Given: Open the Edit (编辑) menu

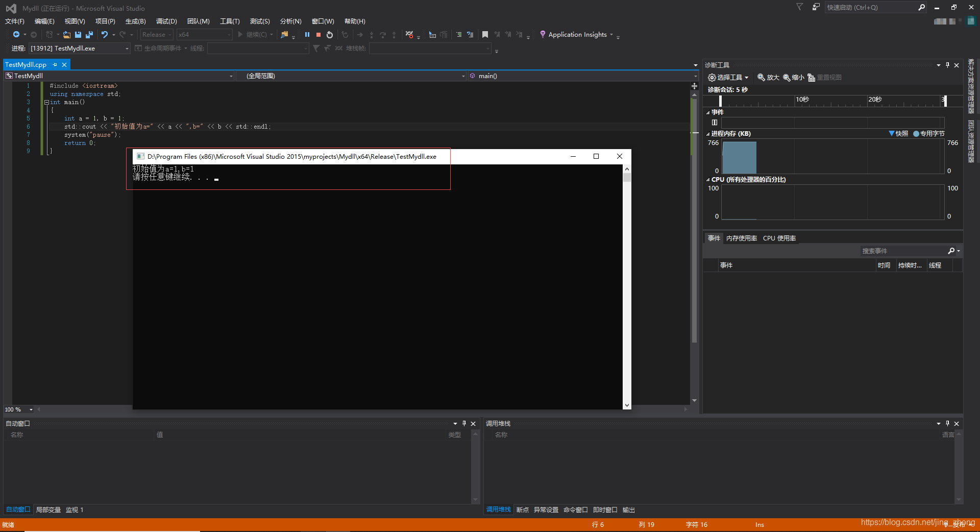Looking at the screenshot, I should 44,21.
